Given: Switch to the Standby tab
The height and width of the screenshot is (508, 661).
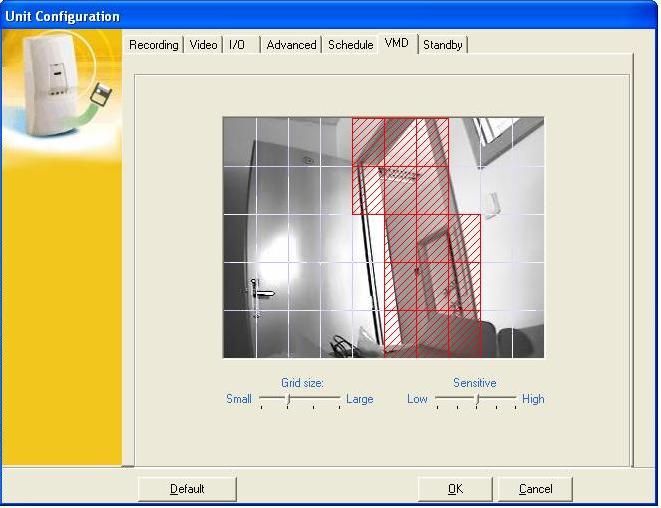Looking at the screenshot, I should click(442, 45).
